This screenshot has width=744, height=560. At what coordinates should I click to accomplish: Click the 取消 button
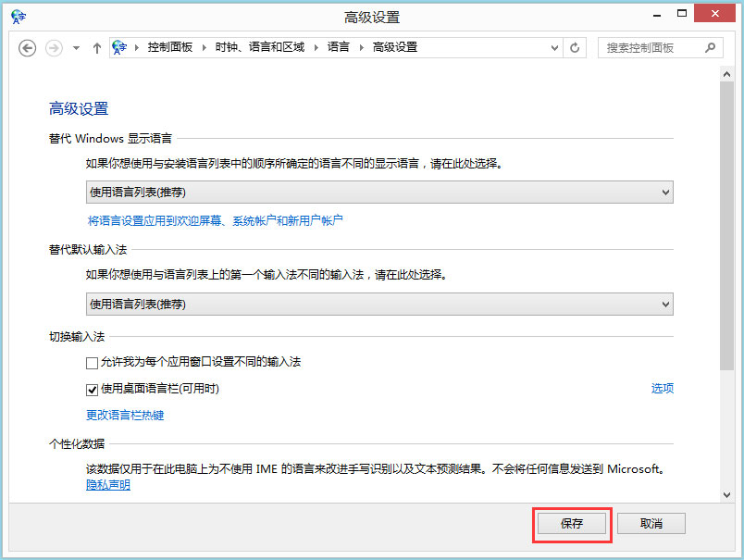click(x=651, y=523)
